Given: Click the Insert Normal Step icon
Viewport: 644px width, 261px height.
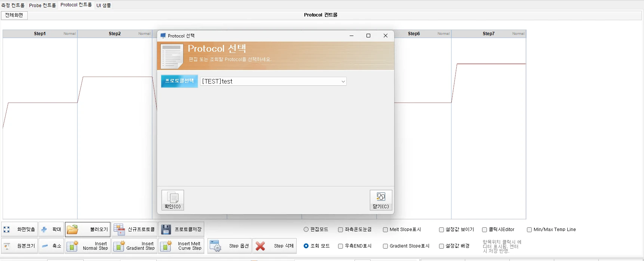Looking at the screenshot, I should click(x=72, y=246).
